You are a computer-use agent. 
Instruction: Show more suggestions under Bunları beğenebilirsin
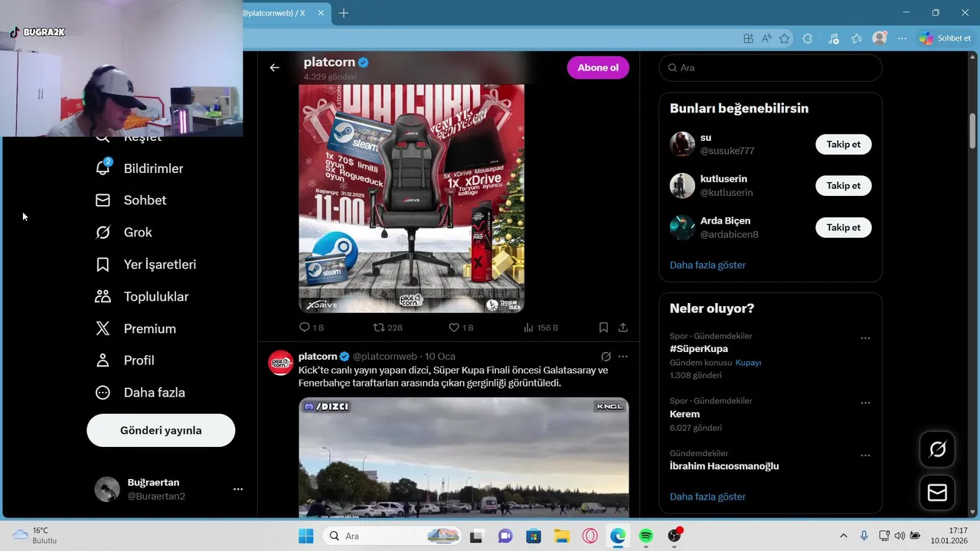[707, 265]
